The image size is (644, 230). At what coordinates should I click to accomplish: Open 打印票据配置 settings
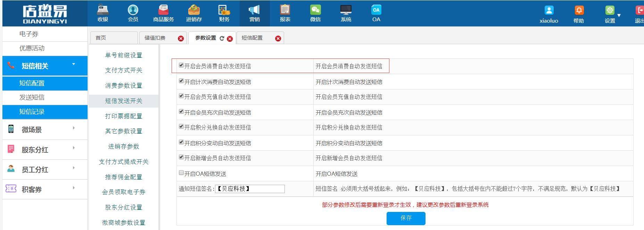[x=124, y=116]
